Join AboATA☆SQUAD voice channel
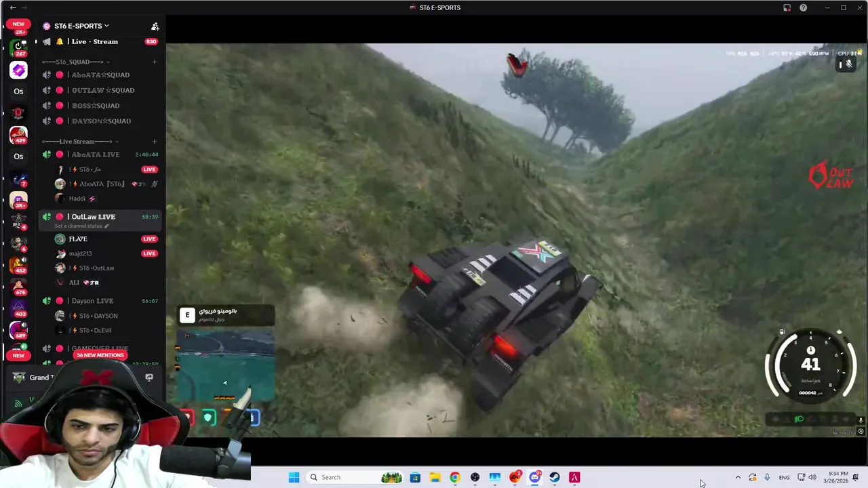 (x=100, y=75)
